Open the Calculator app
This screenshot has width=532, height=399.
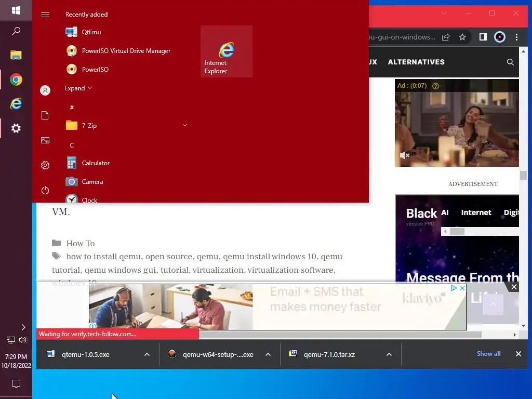point(126,163)
